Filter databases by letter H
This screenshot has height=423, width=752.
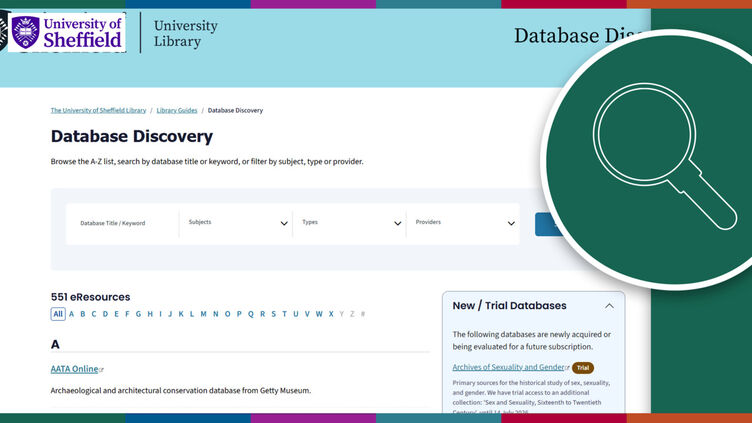(150, 314)
